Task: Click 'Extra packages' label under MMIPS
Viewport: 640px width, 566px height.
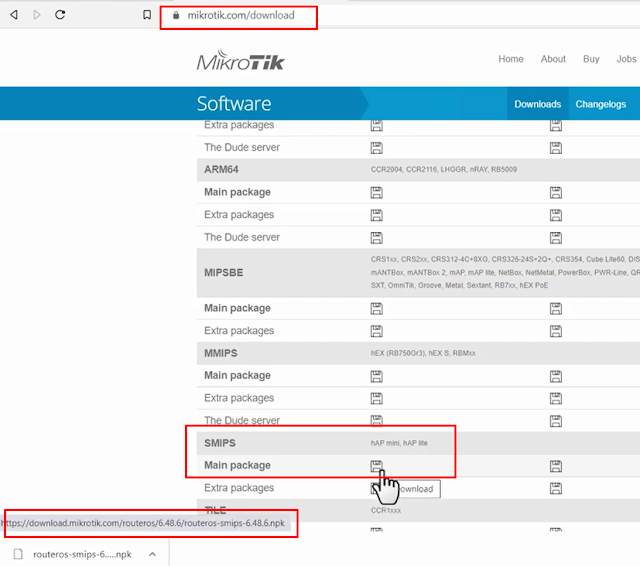Action: [x=239, y=398]
